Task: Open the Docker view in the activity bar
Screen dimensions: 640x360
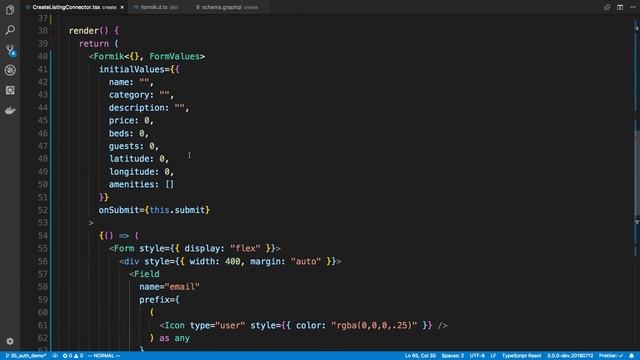Action: pos(10,110)
